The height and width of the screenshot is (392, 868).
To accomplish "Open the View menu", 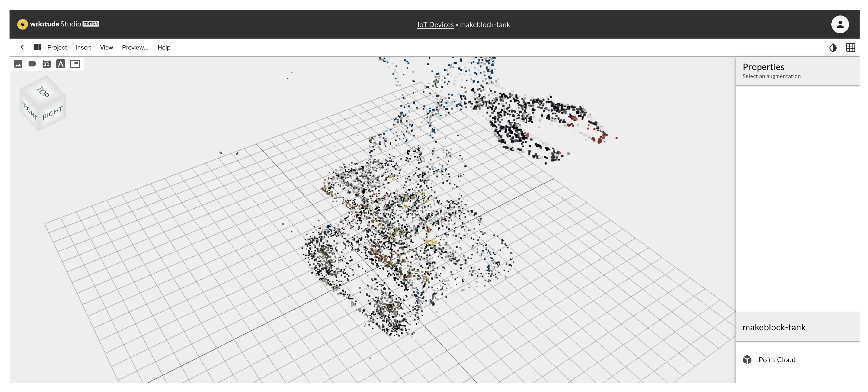I will (107, 48).
